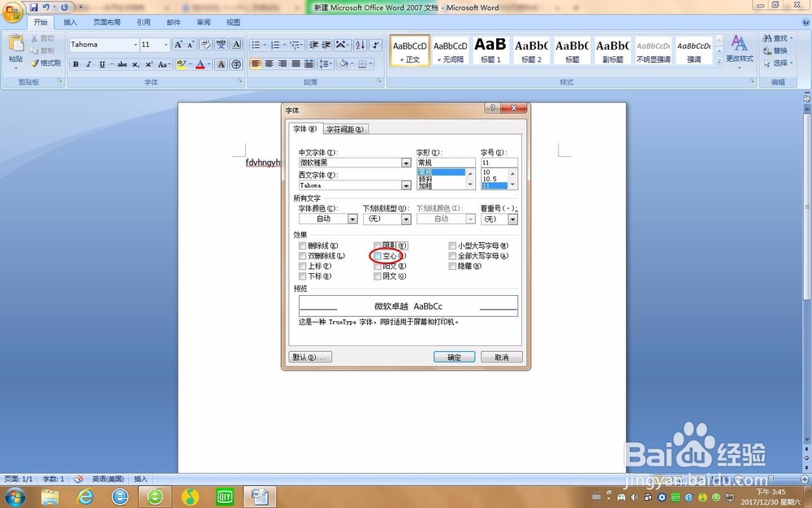Image resolution: width=812 pixels, height=508 pixels.
Task: Click the 更改样式 change styles button
Action: click(740, 50)
